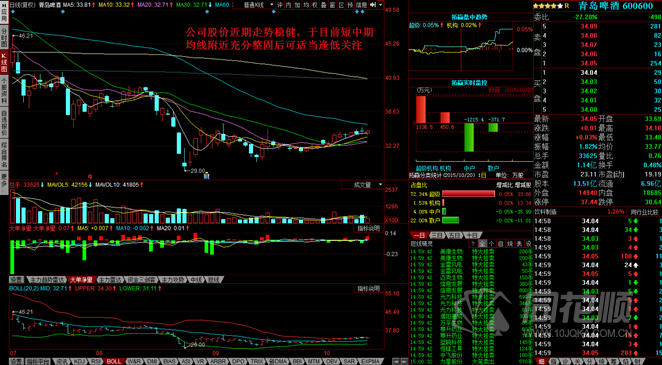This screenshot has width=662, height=365.
Task: Open the 普通K线 chart type dropdown
Action: 259,5
